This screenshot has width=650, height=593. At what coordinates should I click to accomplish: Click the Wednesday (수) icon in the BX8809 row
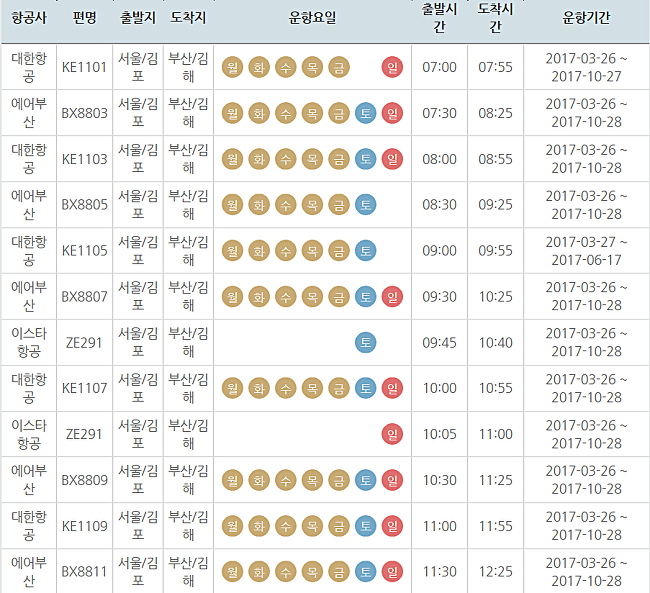click(x=286, y=481)
